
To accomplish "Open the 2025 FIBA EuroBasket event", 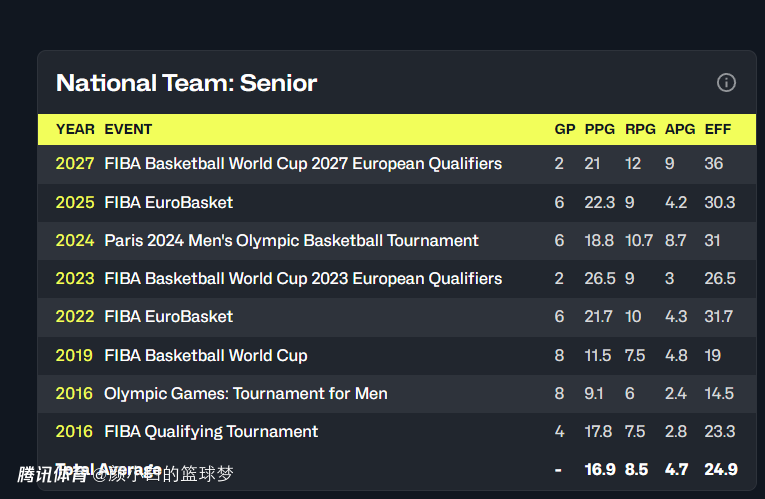I will (168, 202).
